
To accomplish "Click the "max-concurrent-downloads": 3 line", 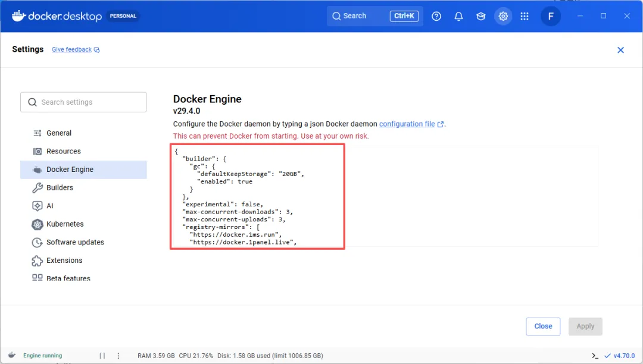I will [238, 212].
